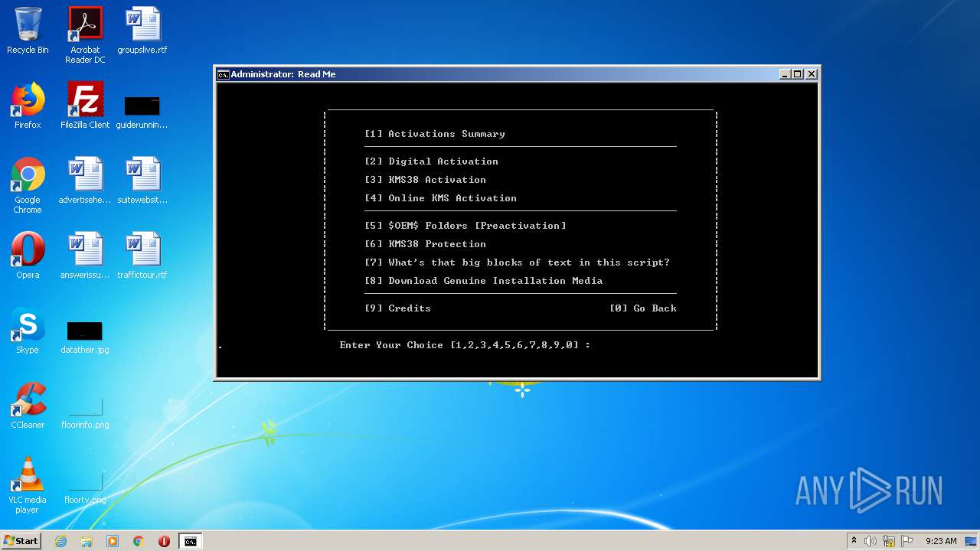Launch Google Chrome desktop shortcut
Screen dimensions: 980x551
click(28, 186)
